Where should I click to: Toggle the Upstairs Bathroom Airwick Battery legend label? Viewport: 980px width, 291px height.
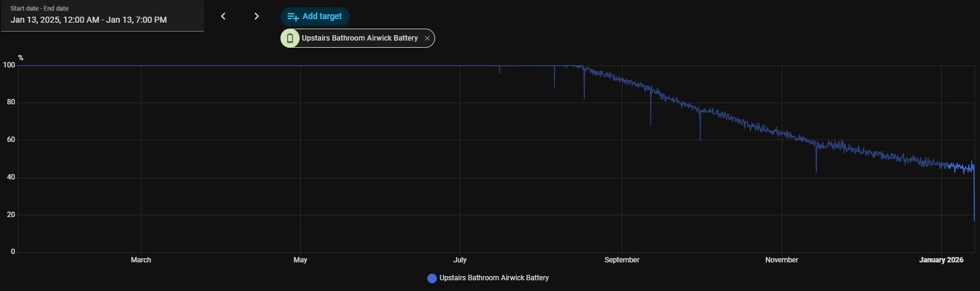(x=494, y=278)
